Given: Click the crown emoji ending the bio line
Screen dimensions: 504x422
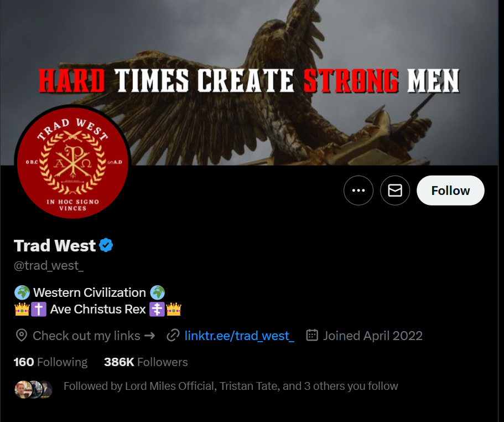Looking at the screenshot, I should (x=174, y=309).
